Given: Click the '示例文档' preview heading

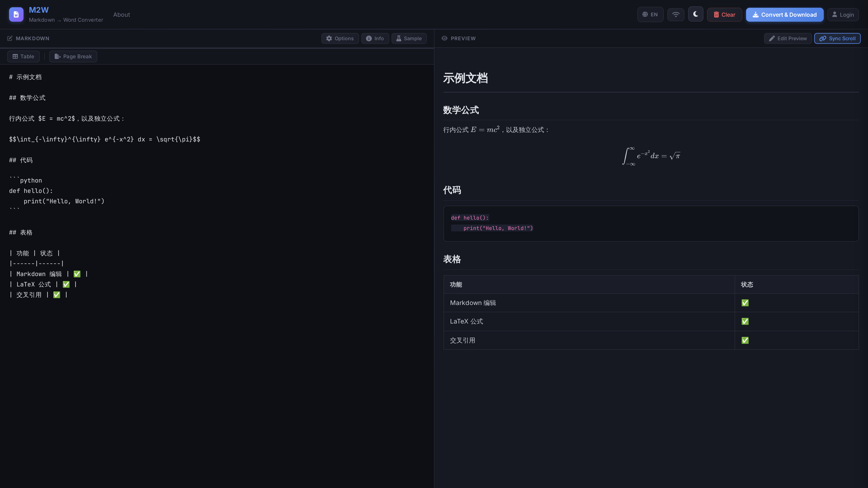Looking at the screenshot, I should pos(465,78).
